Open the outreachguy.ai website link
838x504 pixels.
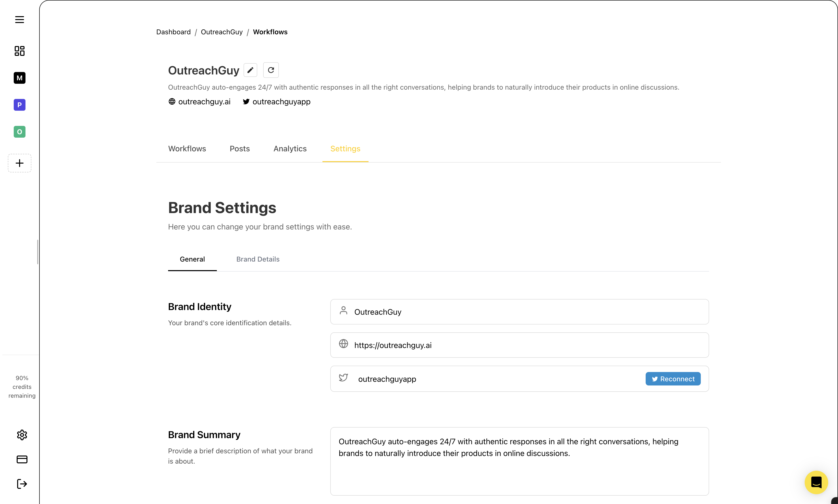[204, 102]
